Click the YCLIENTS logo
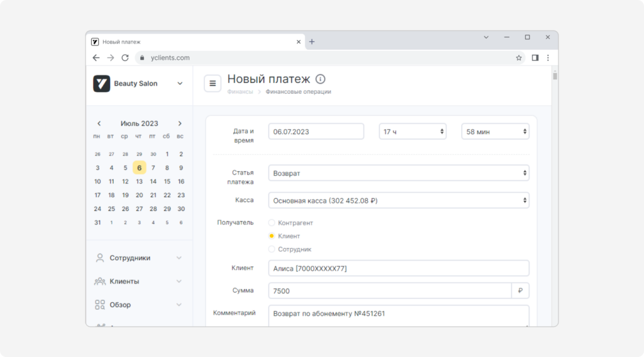 [101, 84]
